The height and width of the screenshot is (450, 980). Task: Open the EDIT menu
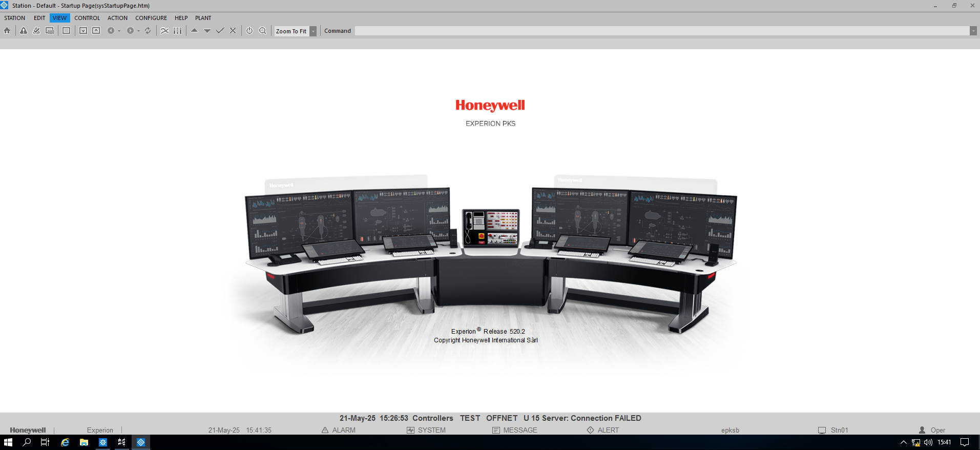click(x=39, y=18)
